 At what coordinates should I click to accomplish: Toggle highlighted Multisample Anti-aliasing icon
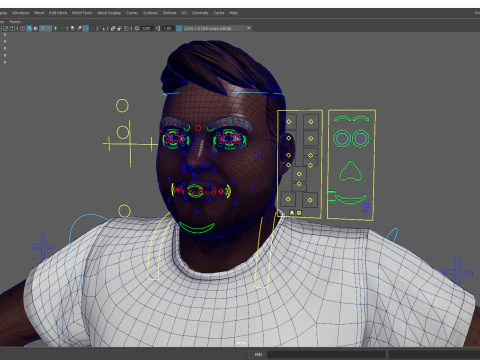coord(86,28)
